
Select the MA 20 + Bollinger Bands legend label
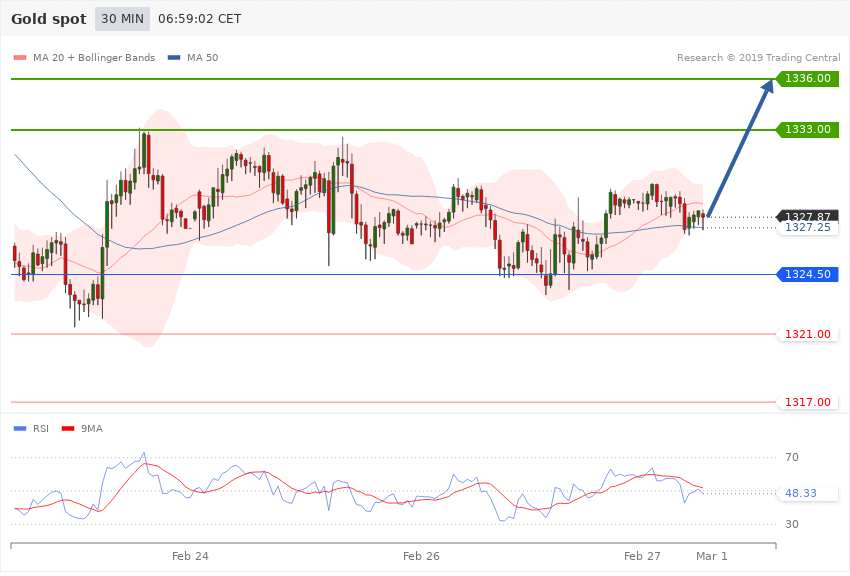[x=94, y=57]
